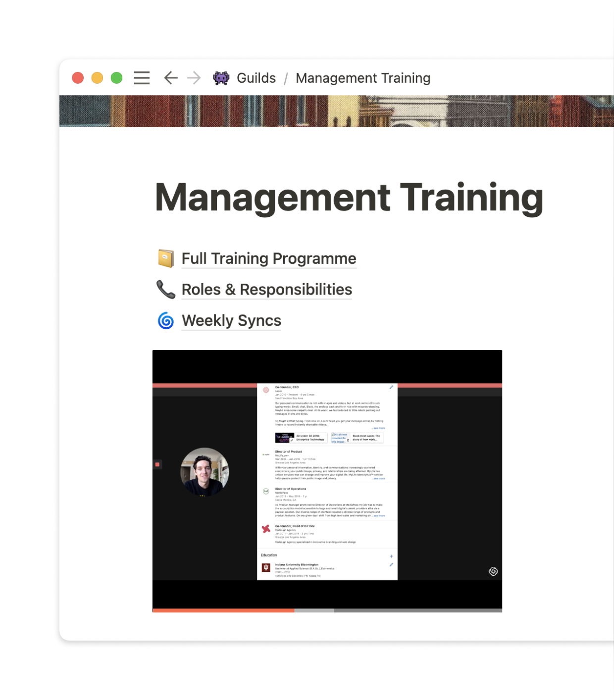The height and width of the screenshot is (700, 614).
Task: Click the plus icon next to Education
Action: pyautogui.click(x=391, y=556)
